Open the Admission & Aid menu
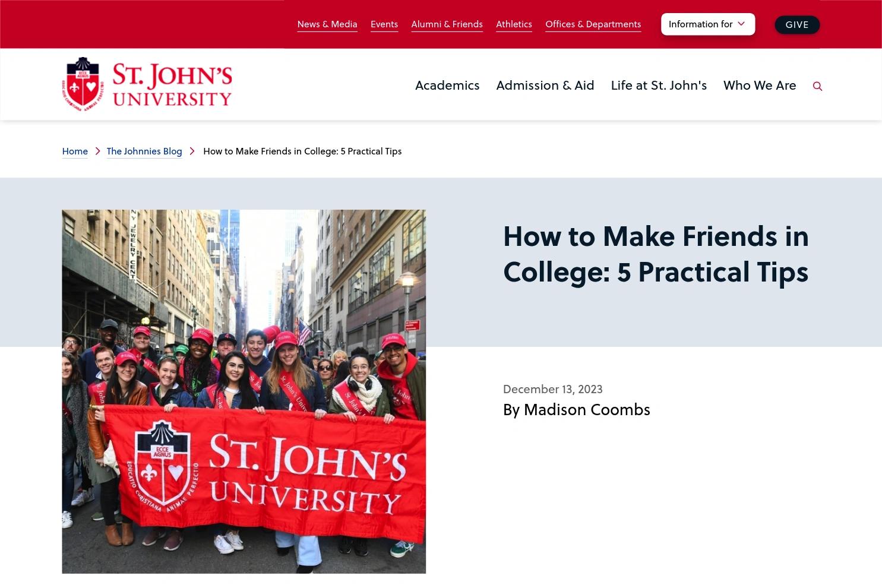Viewport: 882px width, 588px height. pos(545,85)
